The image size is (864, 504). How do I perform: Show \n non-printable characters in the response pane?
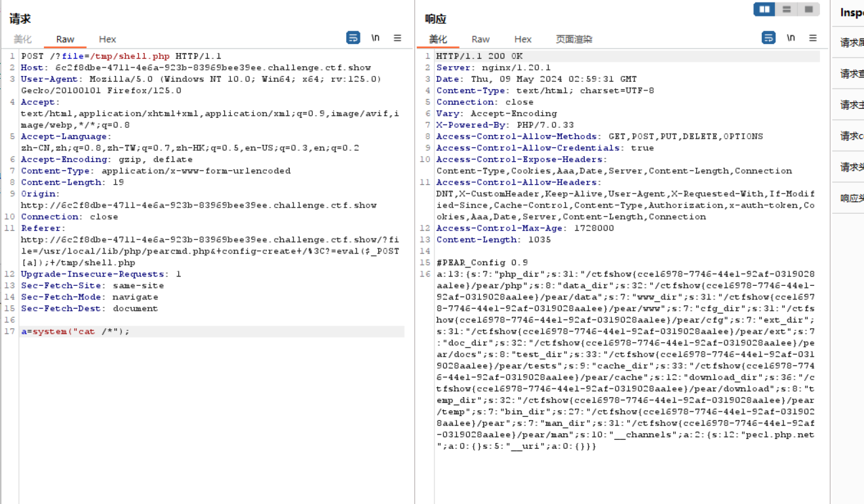pyautogui.click(x=791, y=38)
